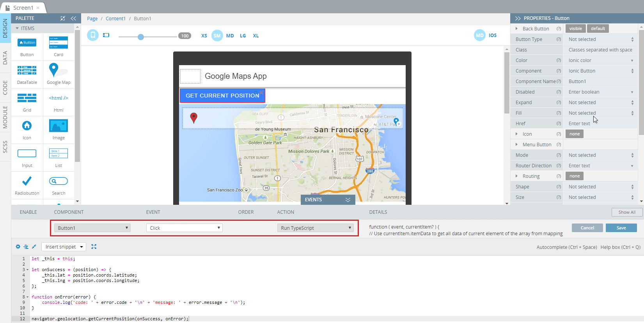Click the palette expand-view icon

[x=63, y=18]
